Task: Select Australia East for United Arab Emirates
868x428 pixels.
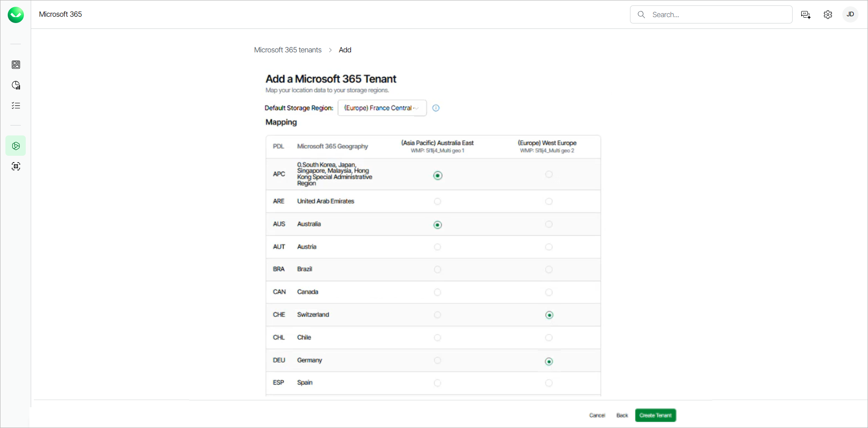Action: 438,201
